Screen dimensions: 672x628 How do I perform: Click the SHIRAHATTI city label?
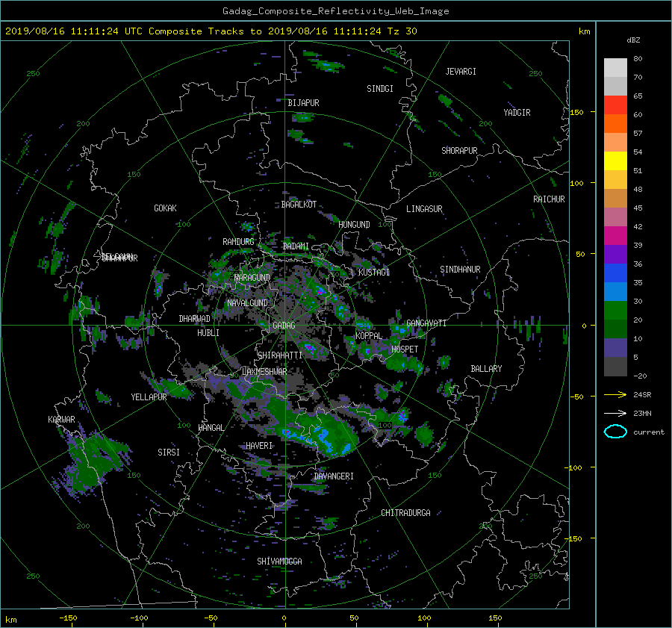(x=280, y=355)
